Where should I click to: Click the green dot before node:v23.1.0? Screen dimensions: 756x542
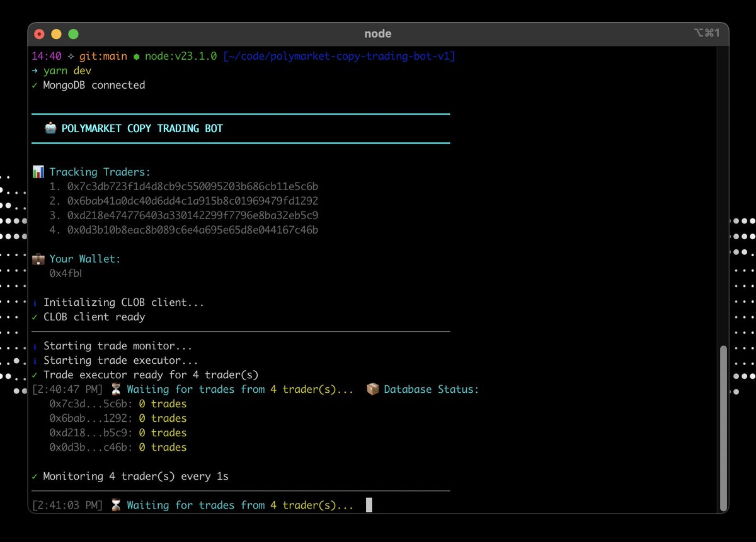136,56
